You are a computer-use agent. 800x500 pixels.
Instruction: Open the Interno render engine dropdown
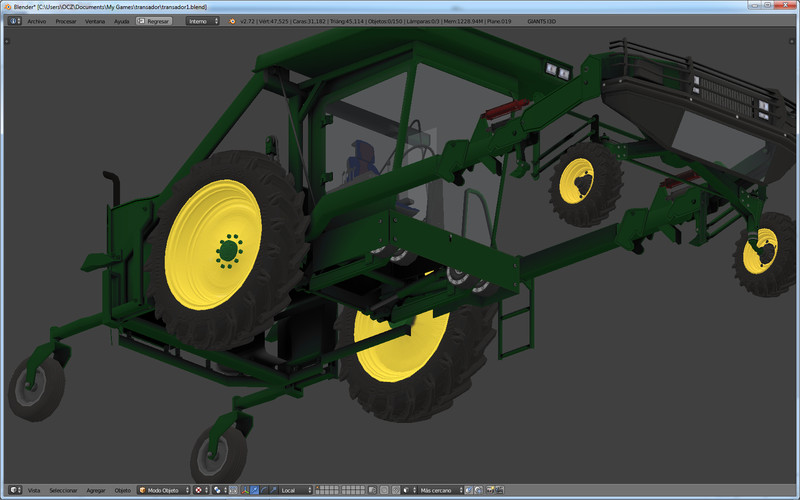(x=201, y=20)
